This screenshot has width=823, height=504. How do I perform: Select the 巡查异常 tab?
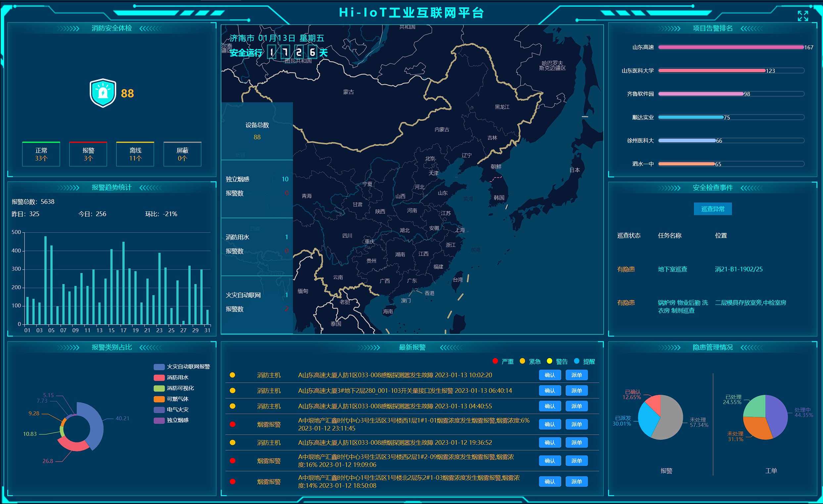[712, 209]
